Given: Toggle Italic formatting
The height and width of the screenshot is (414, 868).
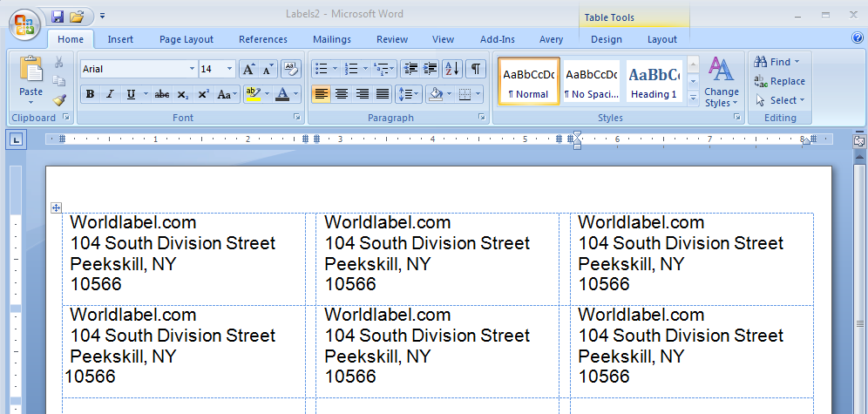Looking at the screenshot, I should [110, 94].
